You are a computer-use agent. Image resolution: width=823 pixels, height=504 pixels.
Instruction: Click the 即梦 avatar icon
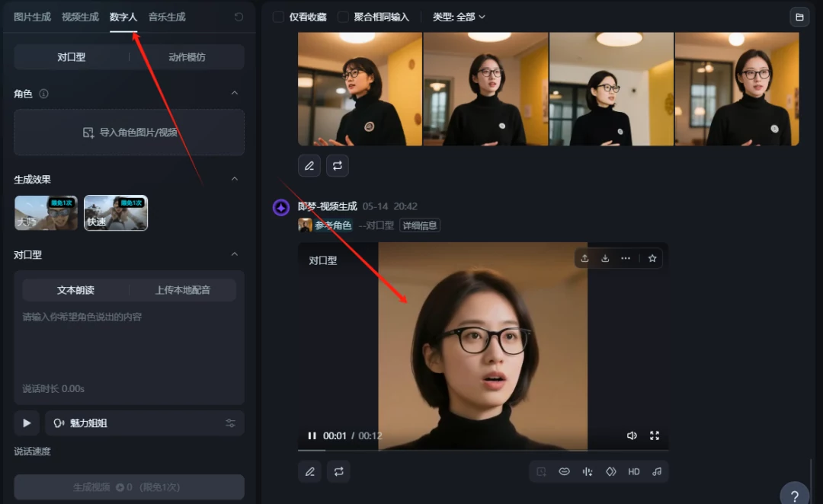tap(281, 208)
